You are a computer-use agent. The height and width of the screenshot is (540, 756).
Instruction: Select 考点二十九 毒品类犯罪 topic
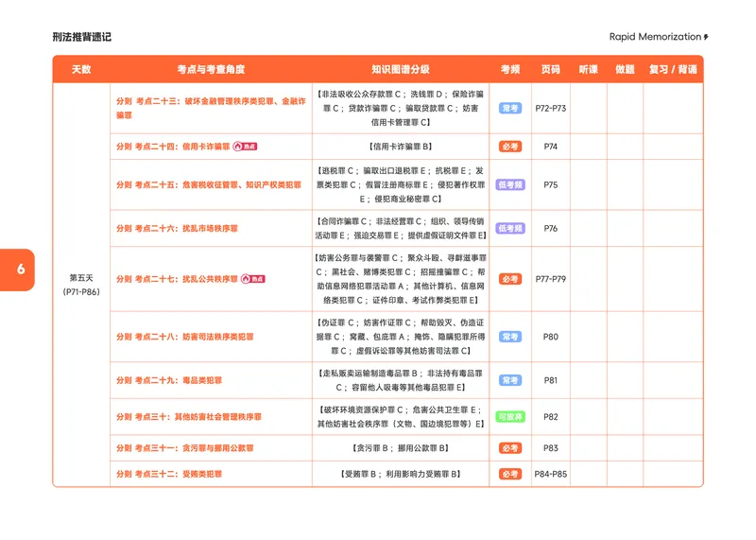[x=169, y=380]
